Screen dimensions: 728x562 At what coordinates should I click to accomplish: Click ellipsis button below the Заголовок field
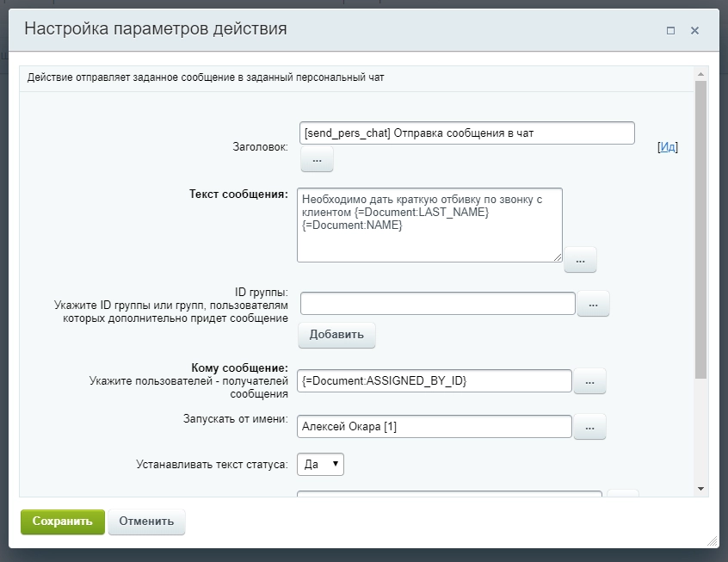316,159
